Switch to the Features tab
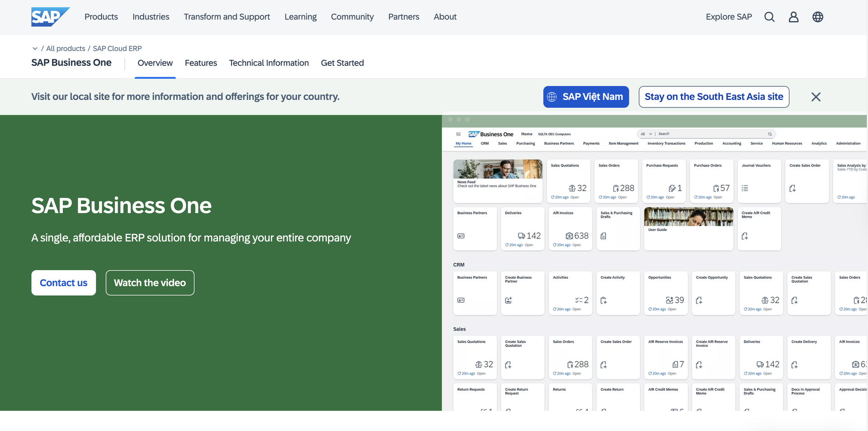The height and width of the screenshot is (431, 868). [201, 63]
